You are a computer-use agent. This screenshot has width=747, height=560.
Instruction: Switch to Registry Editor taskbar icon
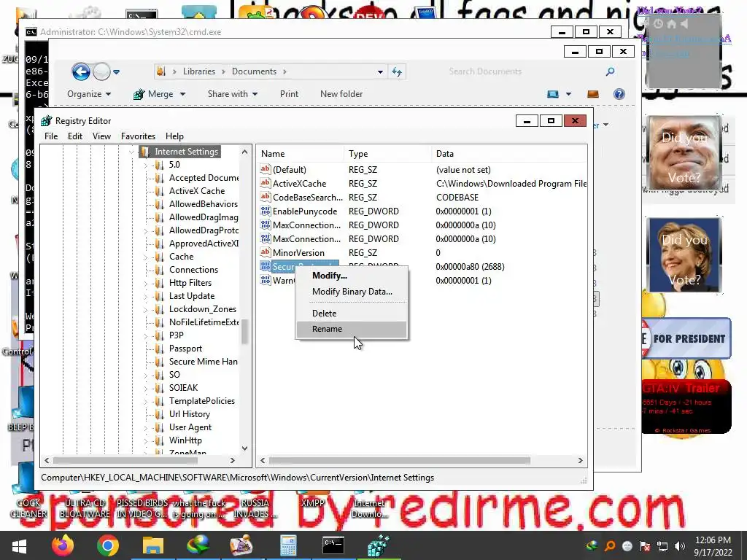pos(379,545)
